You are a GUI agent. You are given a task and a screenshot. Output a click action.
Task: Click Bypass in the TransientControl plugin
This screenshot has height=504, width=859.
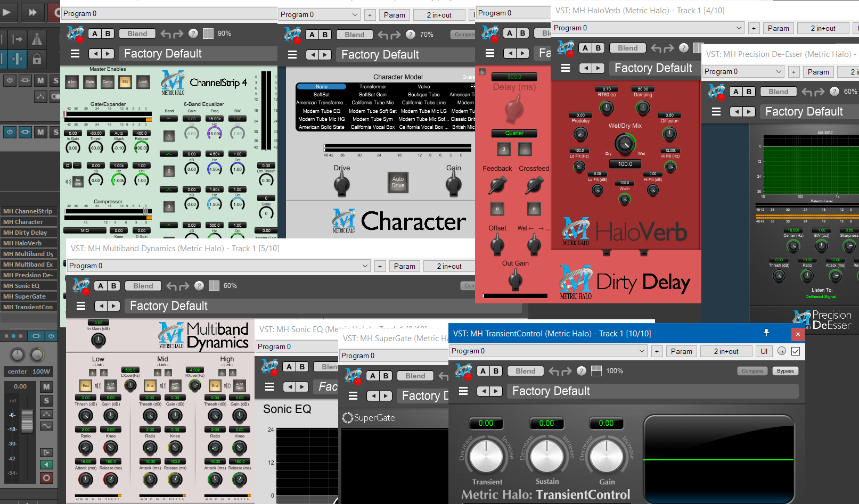[785, 371]
